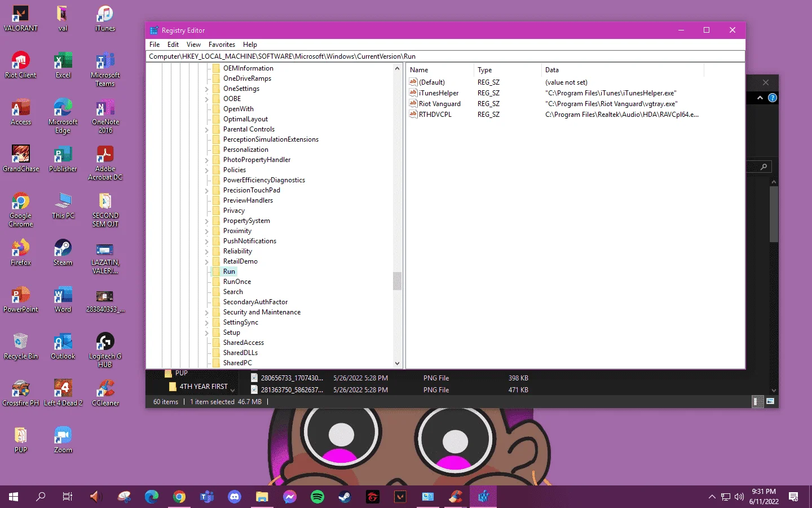Select the iTunes desktop icon
This screenshot has width=812, height=508.
pyautogui.click(x=105, y=18)
